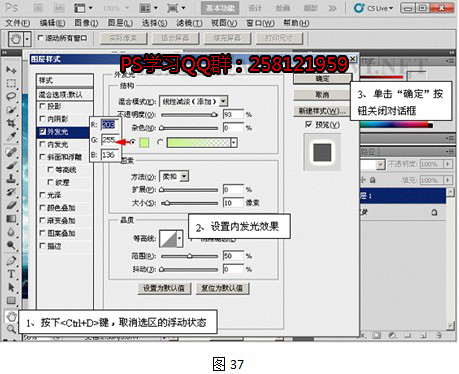This screenshot has height=374, width=459.
Task: Open the Hand tool preset picker
Action: (x=27, y=39)
